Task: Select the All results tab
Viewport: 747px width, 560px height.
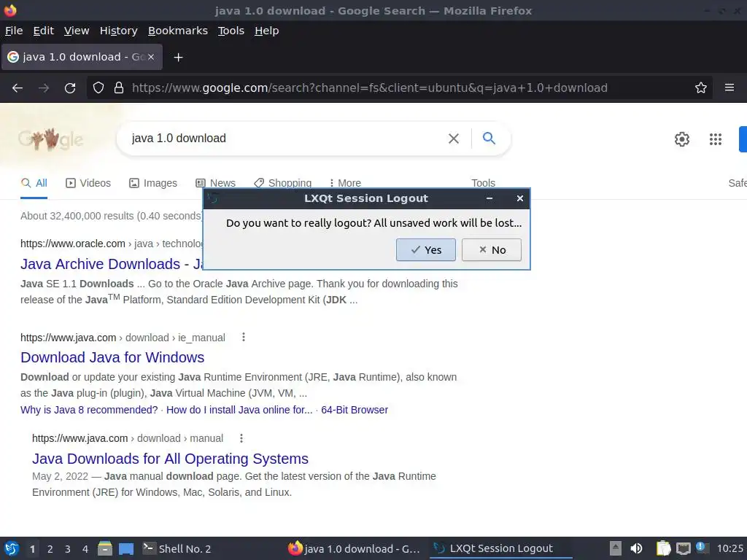Action: click(34, 183)
